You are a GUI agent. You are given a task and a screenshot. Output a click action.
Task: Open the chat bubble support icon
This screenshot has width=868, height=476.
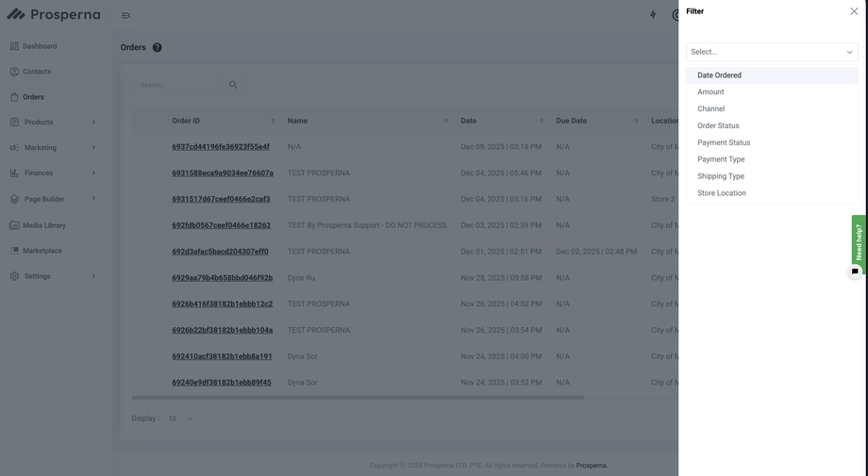click(855, 271)
